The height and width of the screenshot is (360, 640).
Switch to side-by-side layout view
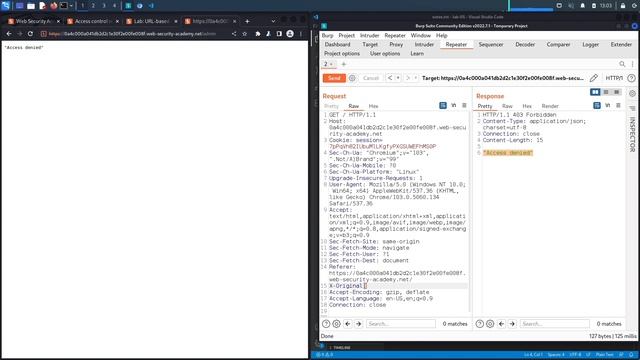point(595,92)
